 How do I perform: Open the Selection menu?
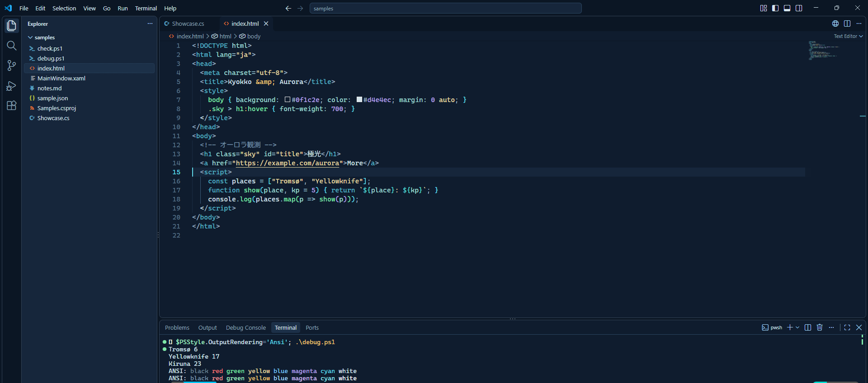(x=64, y=8)
